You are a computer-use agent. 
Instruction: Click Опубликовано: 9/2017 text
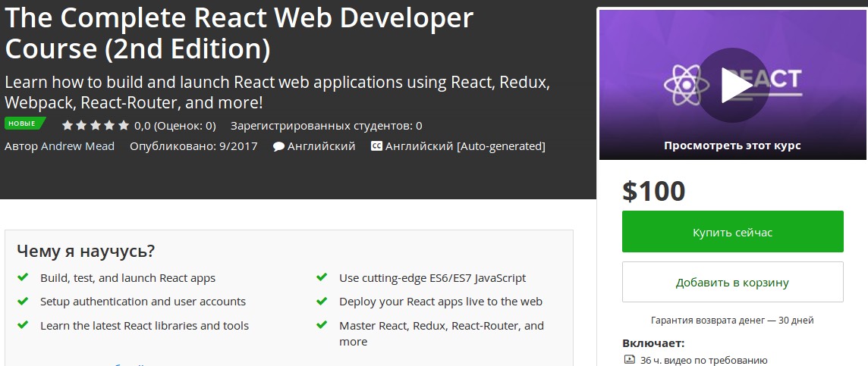193,146
